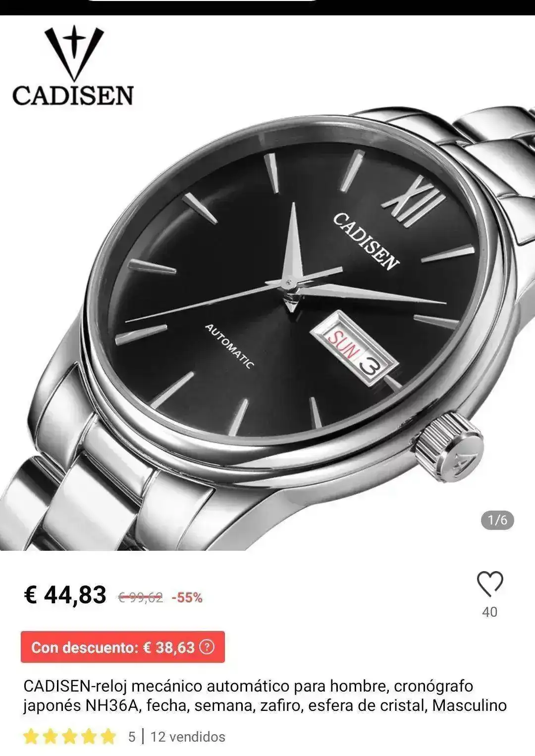Tap the crossed-out original price €99,62
Image resolution: width=535 pixels, height=756 pixels.
[141, 598]
